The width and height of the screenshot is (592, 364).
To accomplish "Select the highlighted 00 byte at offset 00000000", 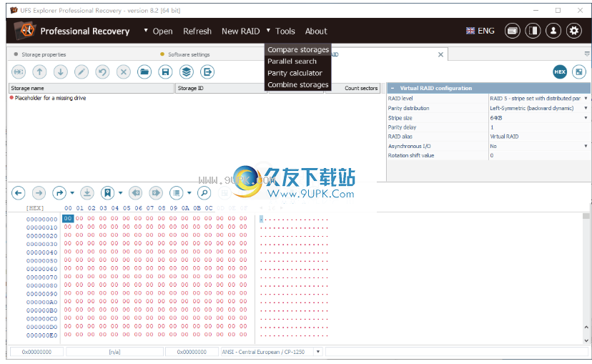I will (68, 218).
